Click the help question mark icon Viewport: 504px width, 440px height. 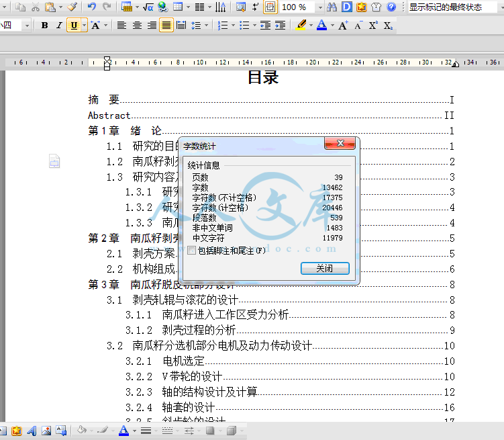(x=391, y=7)
